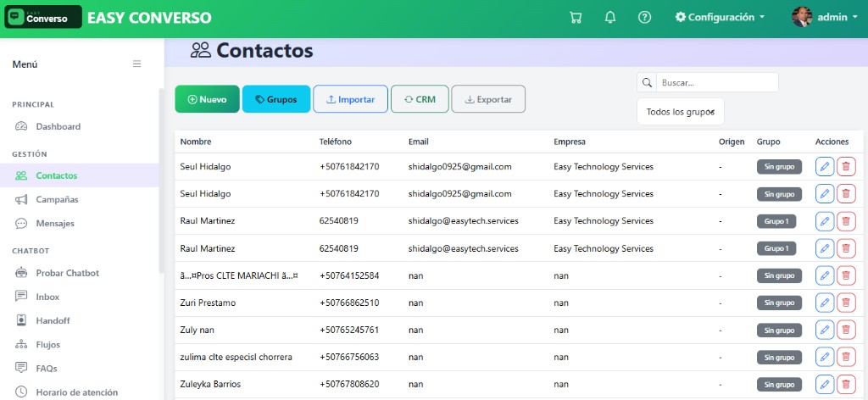Click the Horario de atención clock icon

click(x=21, y=392)
